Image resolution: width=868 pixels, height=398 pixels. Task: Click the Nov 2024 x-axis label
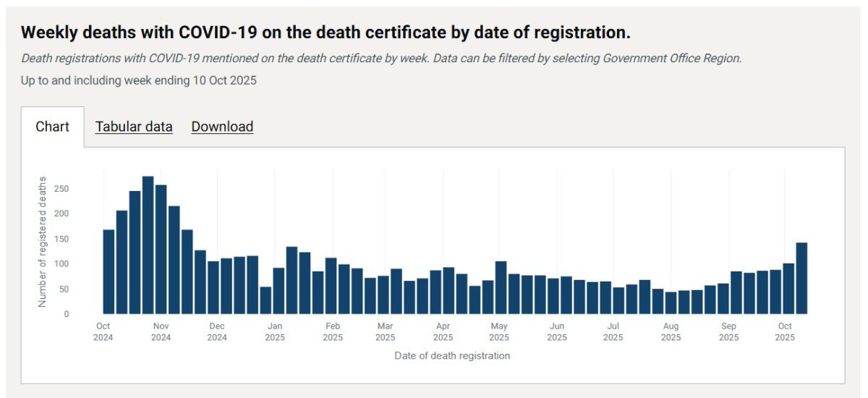pos(161,331)
